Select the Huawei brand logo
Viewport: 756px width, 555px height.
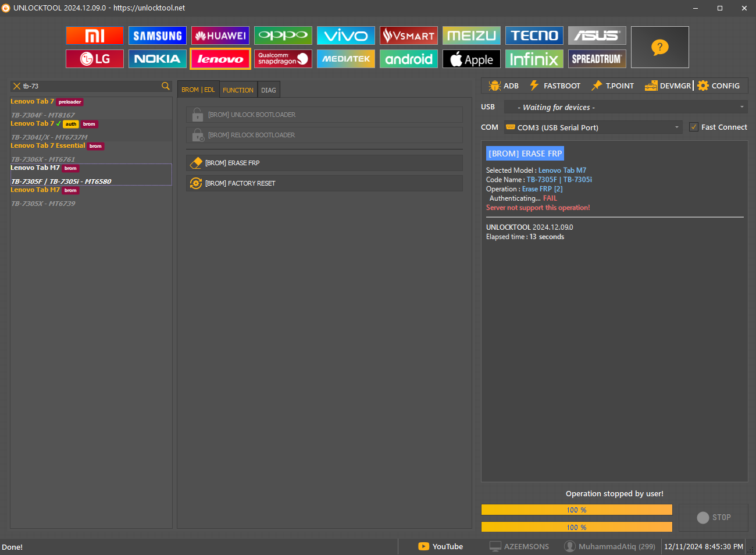[x=220, y=35]
